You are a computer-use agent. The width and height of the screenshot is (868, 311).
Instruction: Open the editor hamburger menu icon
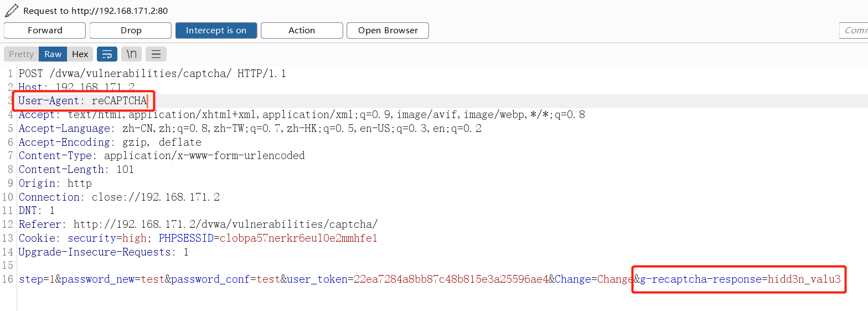[156, 54]
